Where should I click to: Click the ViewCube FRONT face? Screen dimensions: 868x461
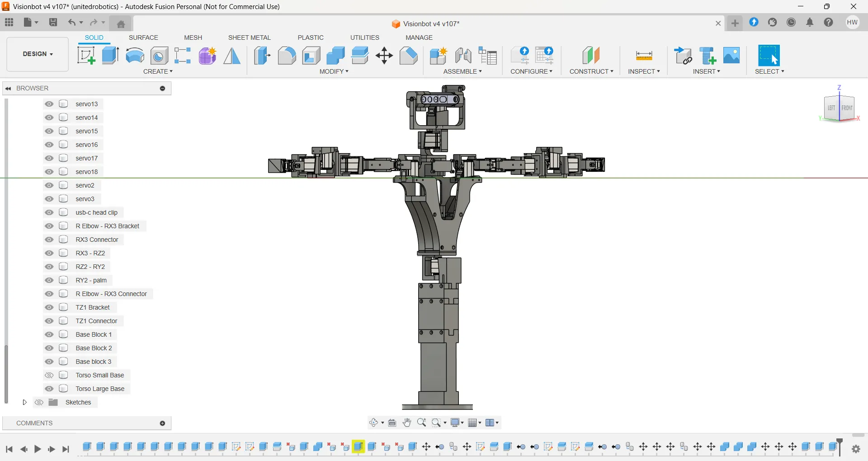click(x=847, y=108)
